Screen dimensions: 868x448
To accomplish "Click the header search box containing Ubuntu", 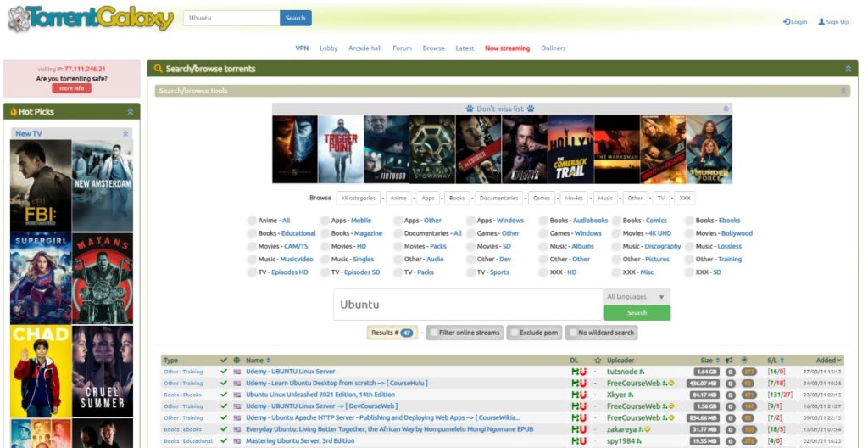I will click(231, 18).
